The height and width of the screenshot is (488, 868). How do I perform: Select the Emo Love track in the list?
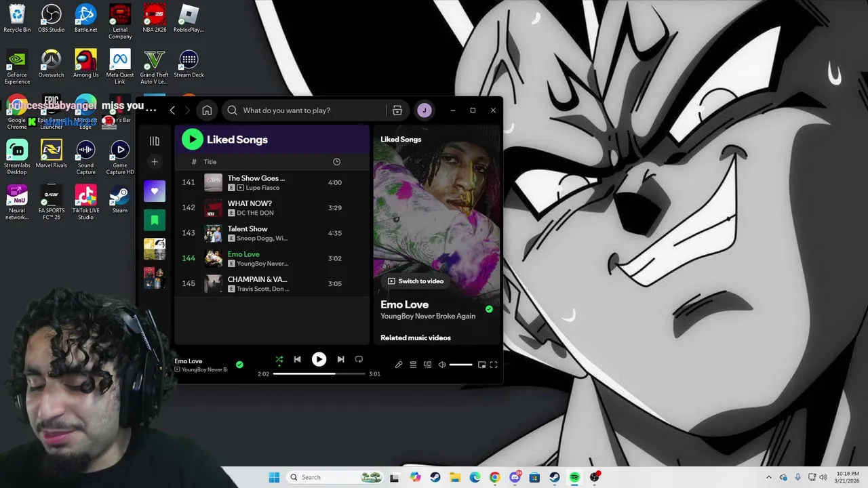tap(271, 258)
